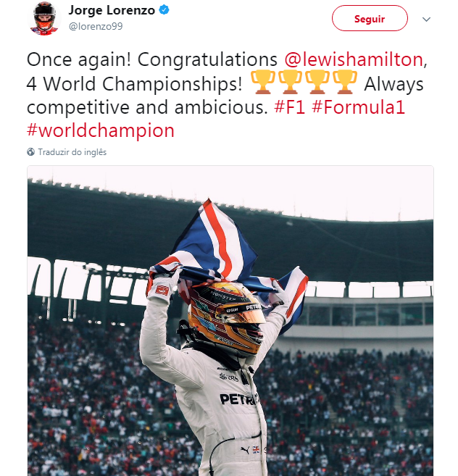Click the third trophy emoji

click(x=317, y=84)
